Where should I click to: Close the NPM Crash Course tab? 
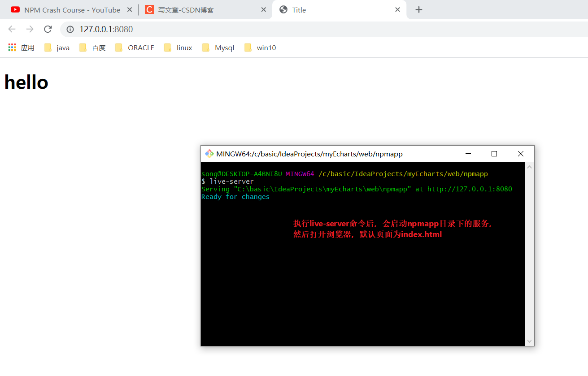coord(129,10)
